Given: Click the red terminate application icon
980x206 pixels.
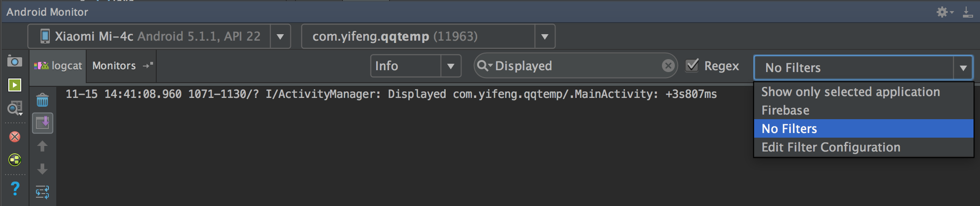Looking at the screenshot, I should coord(15,137).
